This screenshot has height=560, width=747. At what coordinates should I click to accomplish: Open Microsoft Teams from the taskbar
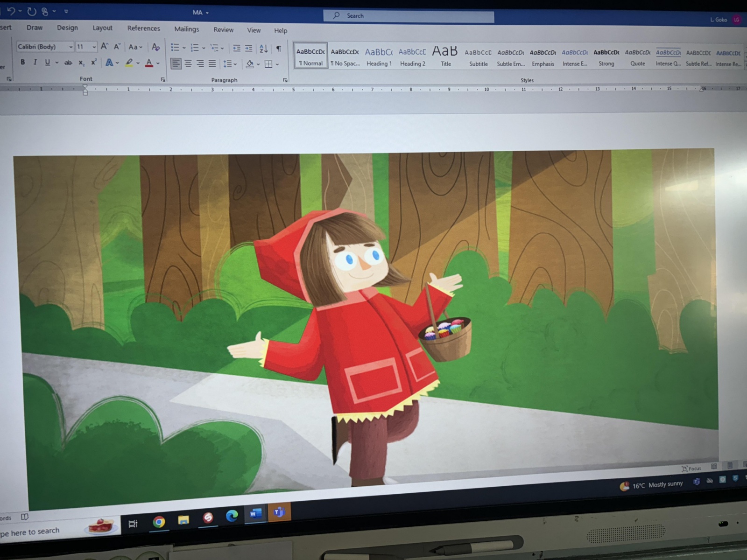(x=279, y=512)
